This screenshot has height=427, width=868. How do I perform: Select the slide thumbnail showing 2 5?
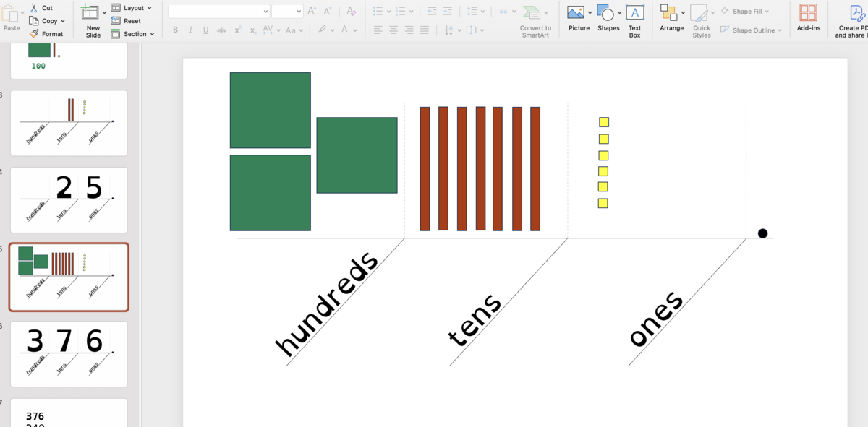[x=68, y=199]
